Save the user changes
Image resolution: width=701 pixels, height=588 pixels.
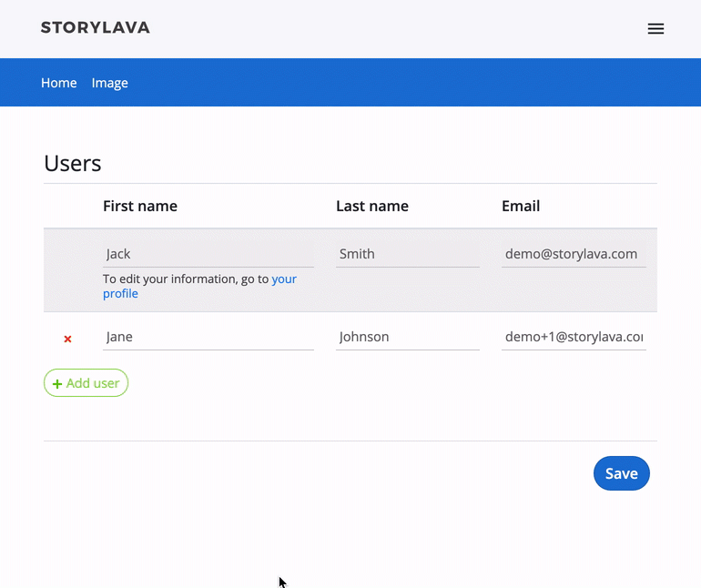pyautogui.click(x=621, y=473)
